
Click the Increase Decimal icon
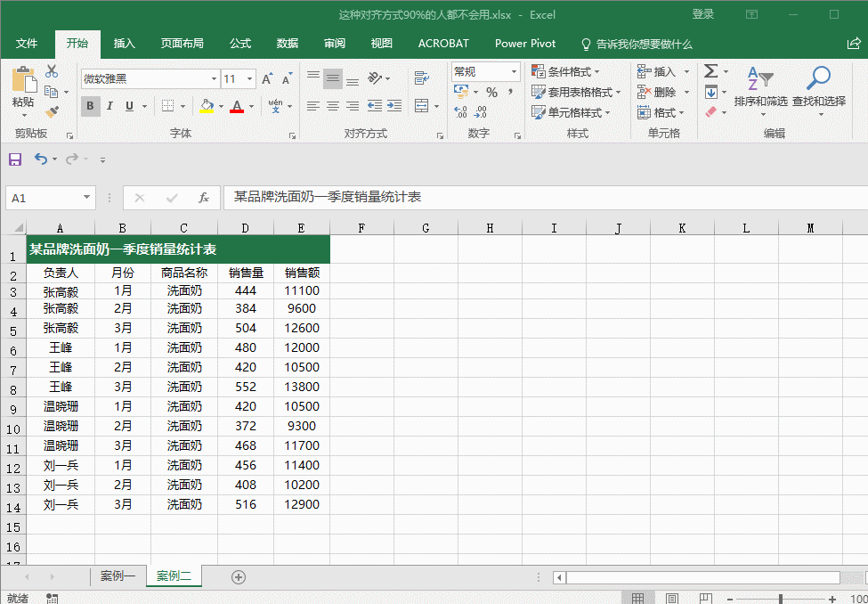(460, 112)
